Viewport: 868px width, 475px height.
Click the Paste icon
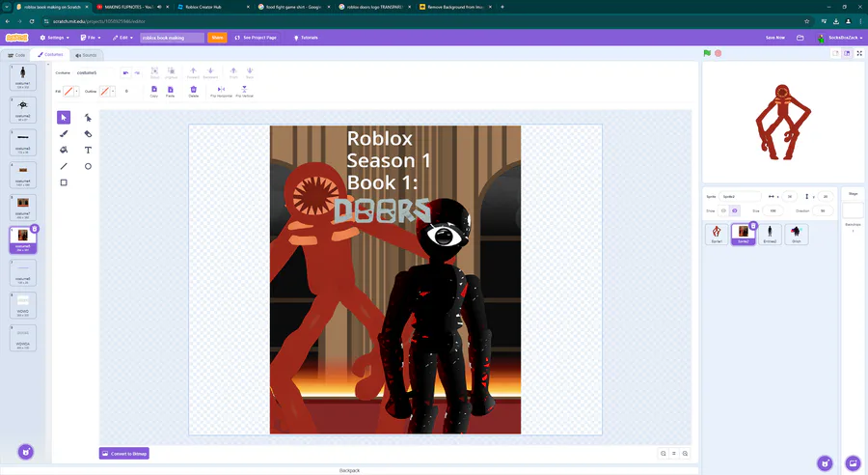click(170, 92)
